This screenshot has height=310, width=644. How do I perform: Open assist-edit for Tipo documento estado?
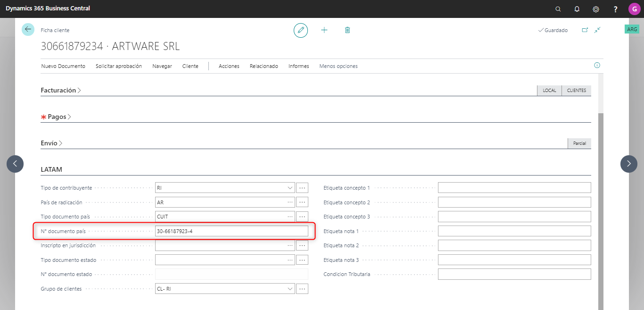pyautogui.click(x=303, y=260)
